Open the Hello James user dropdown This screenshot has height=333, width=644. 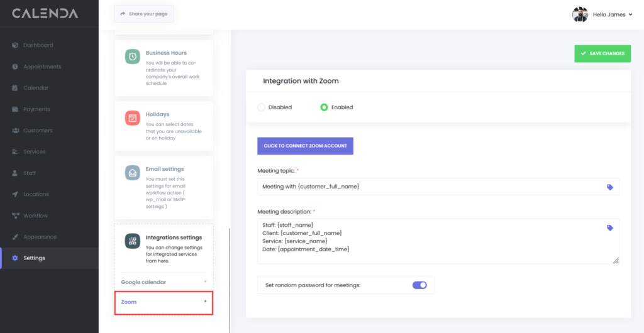click(x=612, y=14)
